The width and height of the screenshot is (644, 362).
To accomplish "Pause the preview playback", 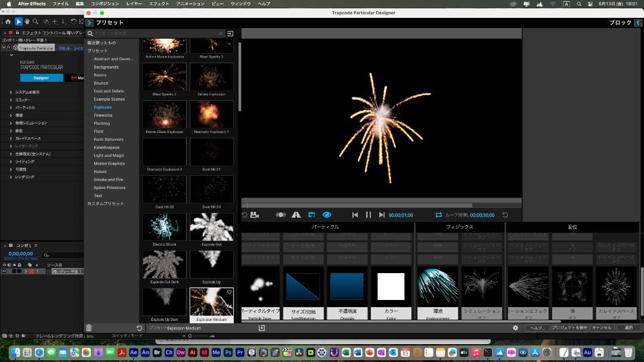I will 368,215.
